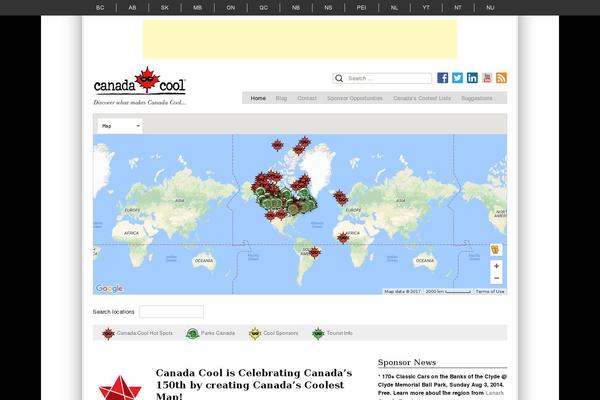
Task: Select the Street View pegman icon
Action: (x=496, y=250)
